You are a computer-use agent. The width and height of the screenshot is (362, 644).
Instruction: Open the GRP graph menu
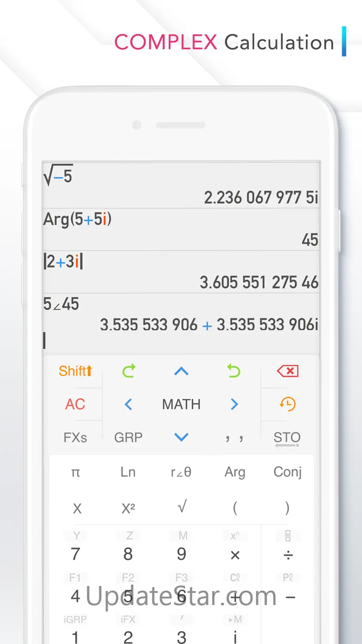[x=129, y=437]
